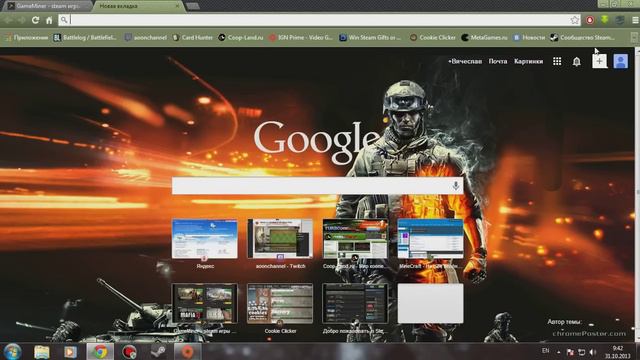The image size is (640, 360).
Task: Open the Chrome hamburger menu
Action: (635, 20)
